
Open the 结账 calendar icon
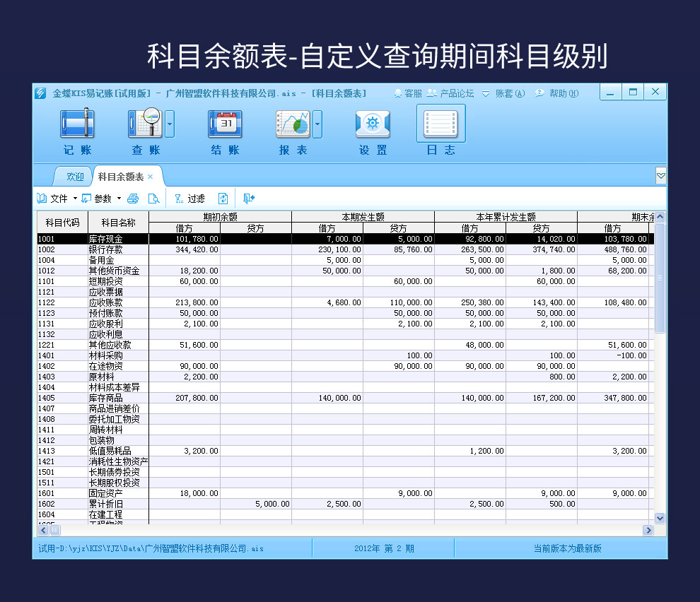pos(225,124)
